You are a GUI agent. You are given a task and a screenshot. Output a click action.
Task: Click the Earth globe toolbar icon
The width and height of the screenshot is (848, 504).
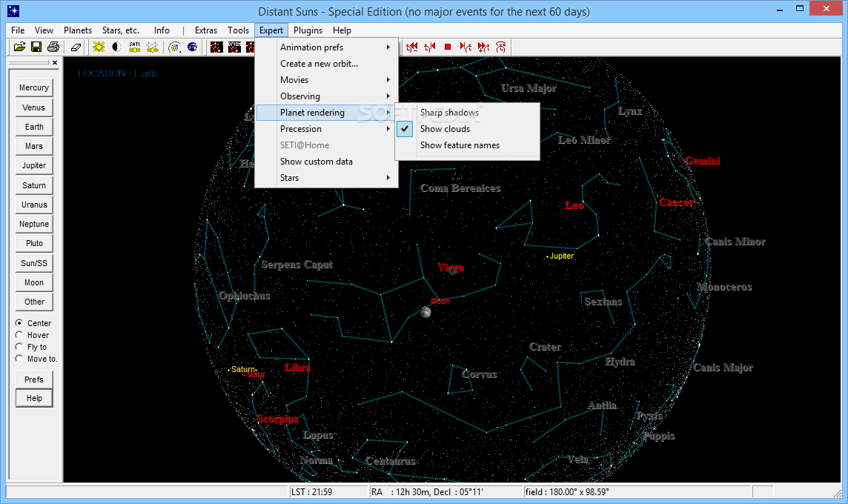[x=192, y=47]
